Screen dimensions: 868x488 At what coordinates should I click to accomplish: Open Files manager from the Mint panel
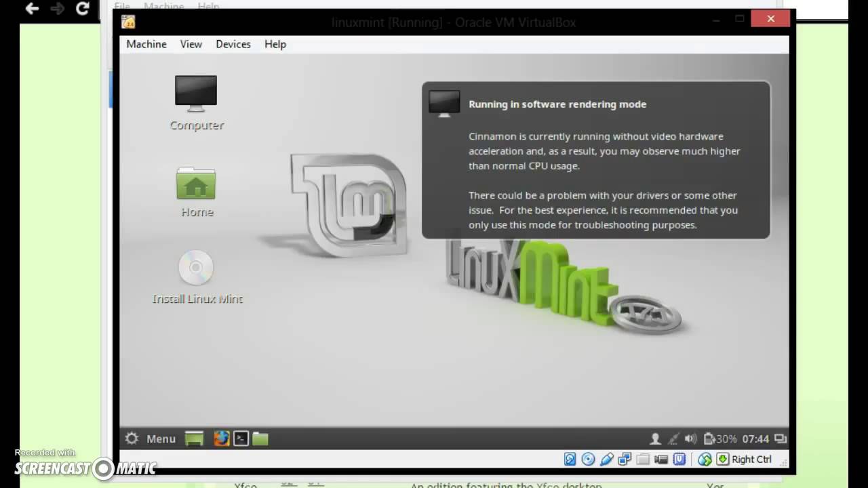click(x=260, y=439)
